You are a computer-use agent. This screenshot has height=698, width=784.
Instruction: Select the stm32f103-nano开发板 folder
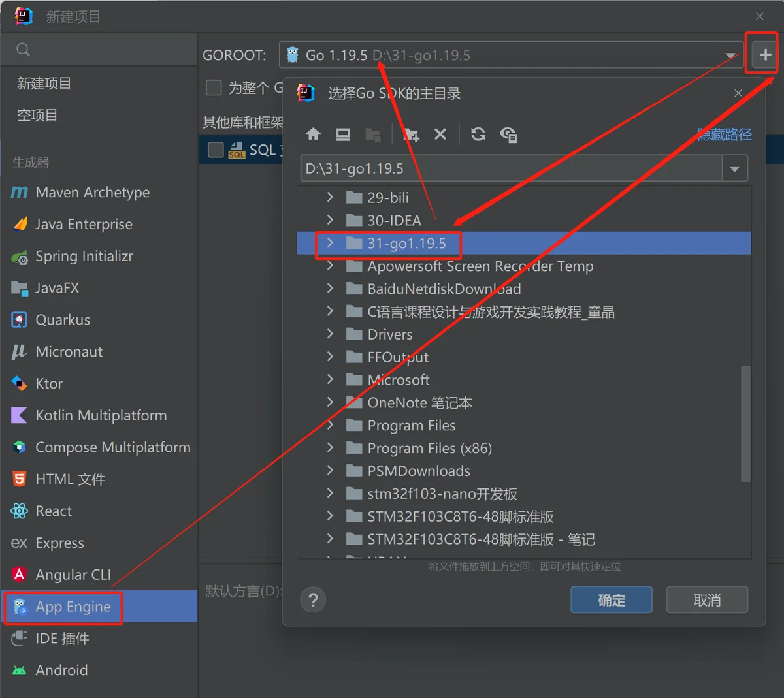point(524,494)
